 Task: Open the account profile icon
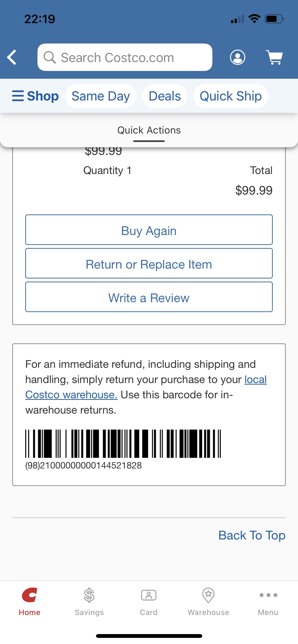(x=237, y=57)
